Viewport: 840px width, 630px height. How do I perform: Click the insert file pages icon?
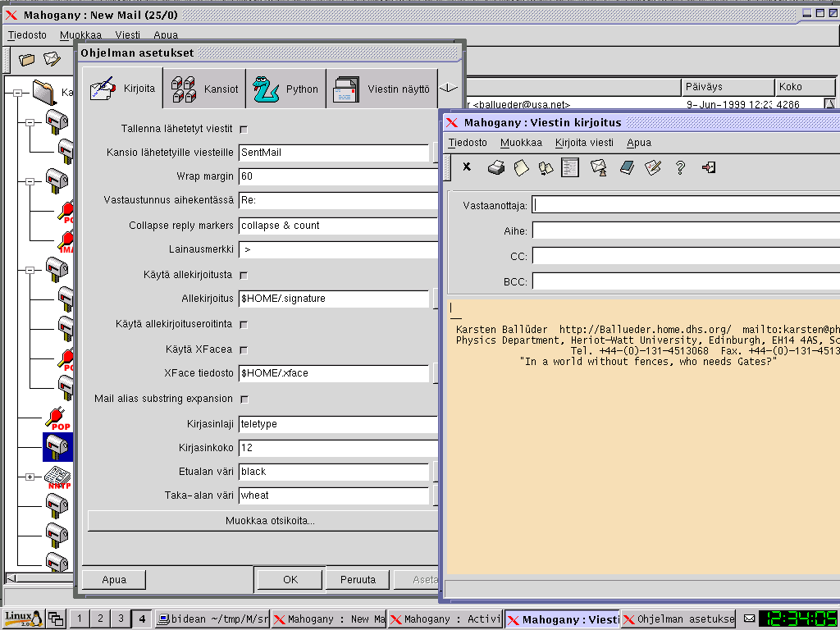click(x=546, y=168)
